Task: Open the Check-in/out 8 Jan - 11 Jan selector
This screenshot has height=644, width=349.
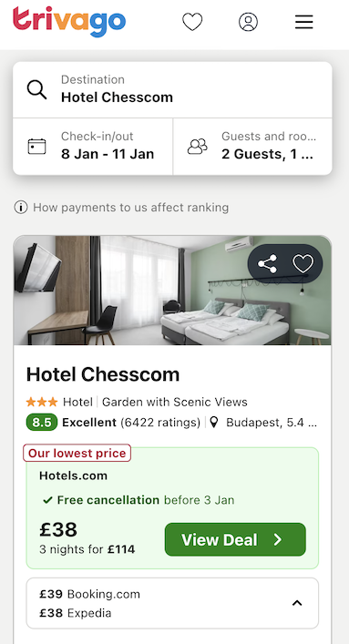Action: pyautogui.click(x=93, y=147)
